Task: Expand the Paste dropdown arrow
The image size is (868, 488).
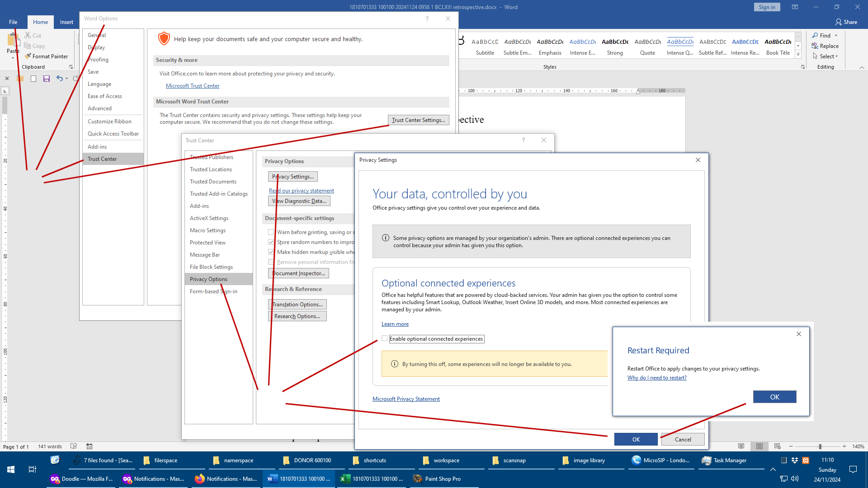Action: pyautogui.click(x=13, y=57)
